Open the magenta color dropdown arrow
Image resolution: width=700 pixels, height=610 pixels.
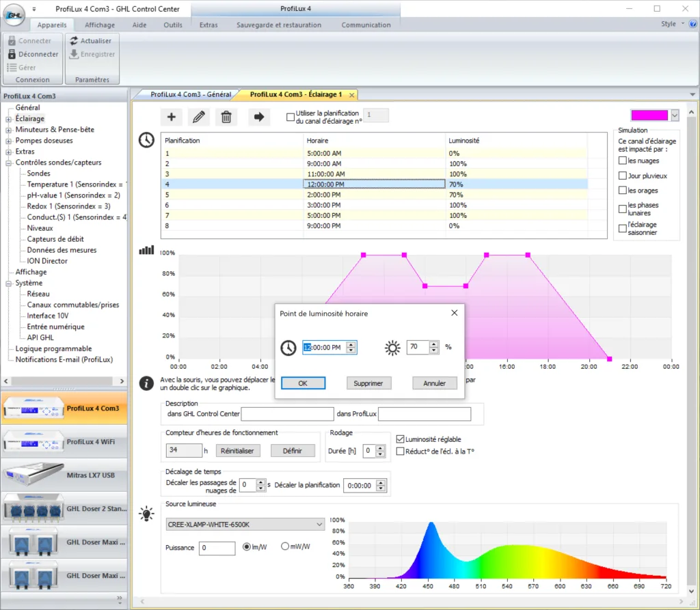(675, 115)
